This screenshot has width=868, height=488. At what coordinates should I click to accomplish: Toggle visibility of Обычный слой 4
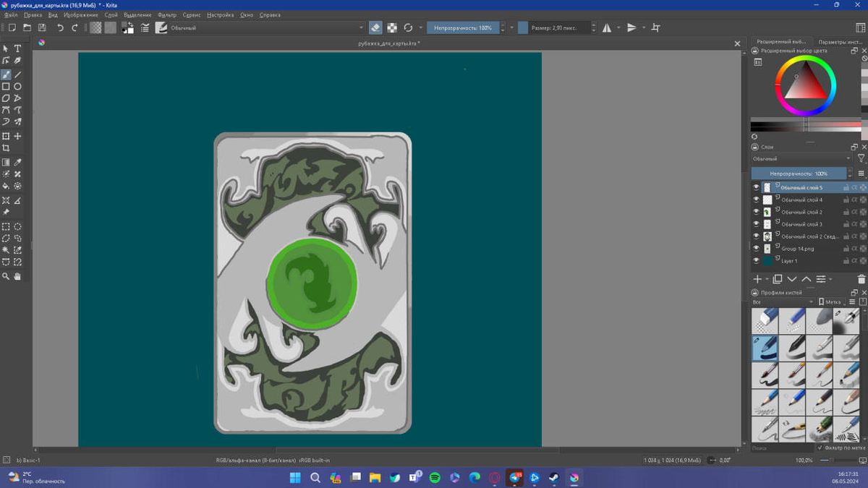pos(756,200)
